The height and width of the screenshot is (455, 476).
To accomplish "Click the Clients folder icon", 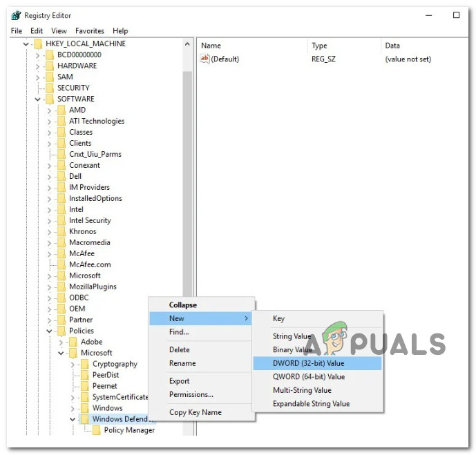I will [61, 143].
